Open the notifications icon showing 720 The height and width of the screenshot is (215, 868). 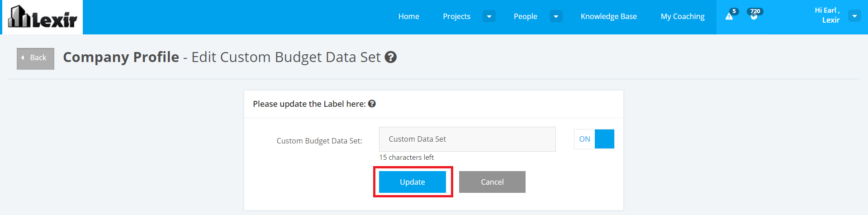click(754, 16)
